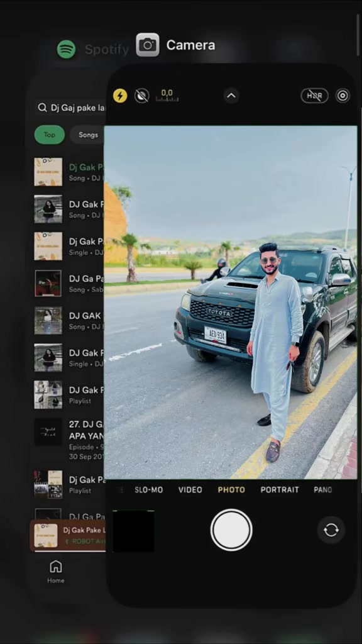Image resolution: width=362 pixels, height=644 pixels.
Task: Flip the camera with the rotate icon
Action: tap(331, 530)
